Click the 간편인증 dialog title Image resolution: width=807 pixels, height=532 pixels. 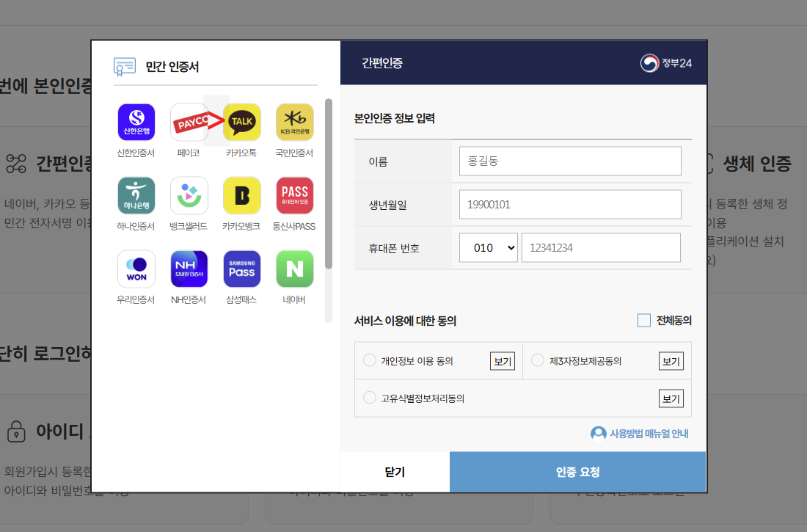click(382, 63)
